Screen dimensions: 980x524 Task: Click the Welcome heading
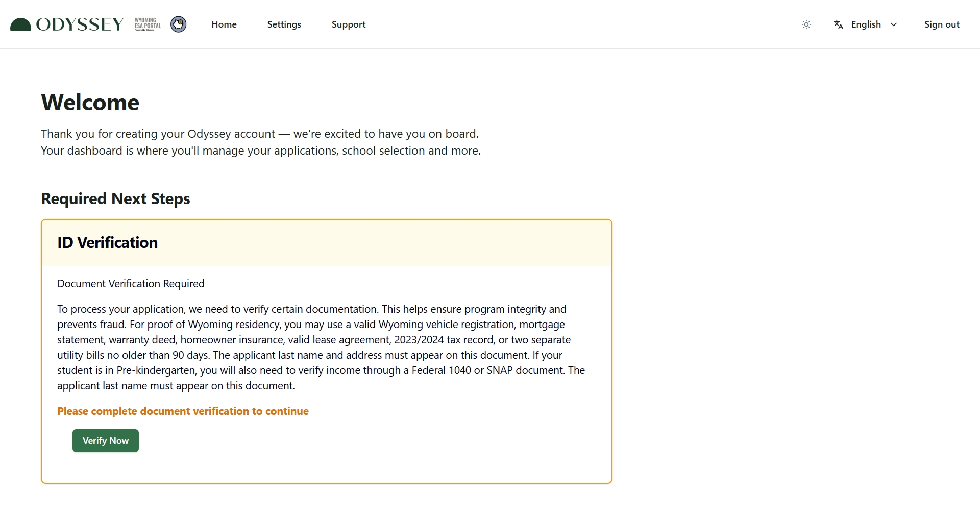[x=90, y=102]
